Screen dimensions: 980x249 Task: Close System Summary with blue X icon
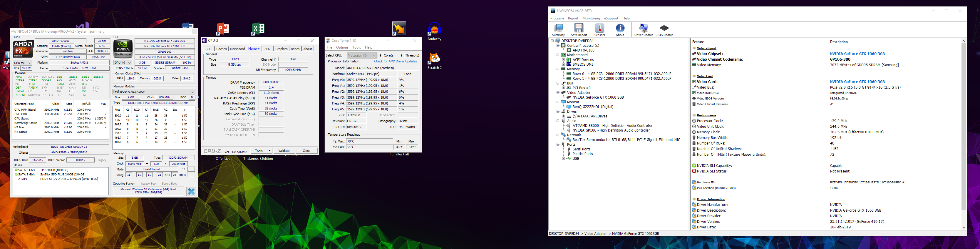[x=191, y=191]
